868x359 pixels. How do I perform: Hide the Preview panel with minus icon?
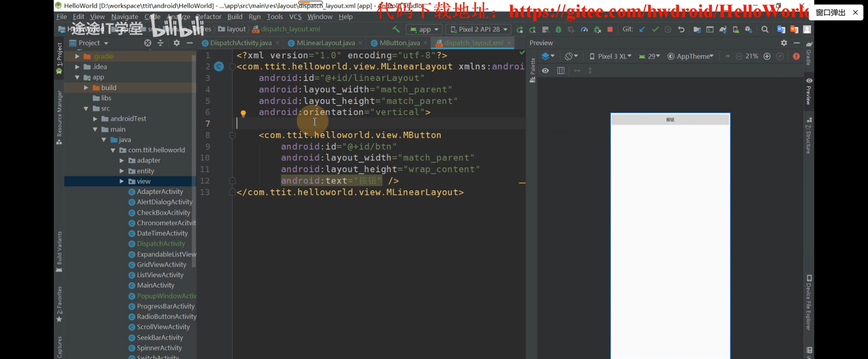tap(797, 43)
